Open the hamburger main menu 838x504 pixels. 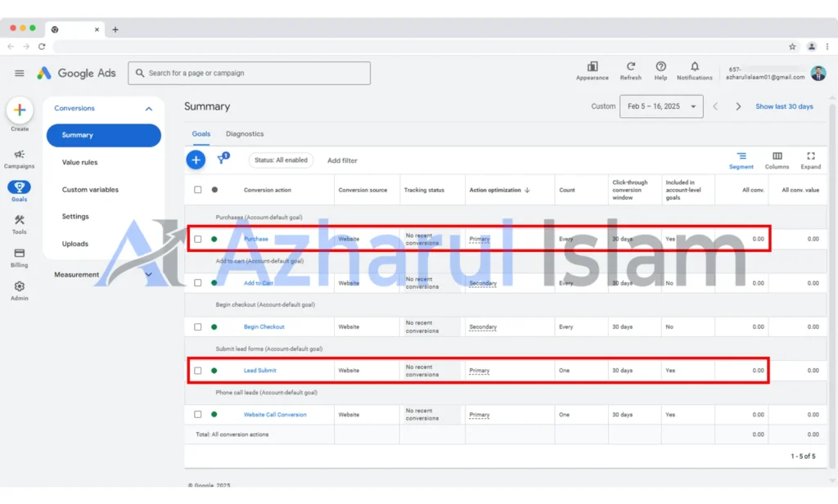point(20,73)
